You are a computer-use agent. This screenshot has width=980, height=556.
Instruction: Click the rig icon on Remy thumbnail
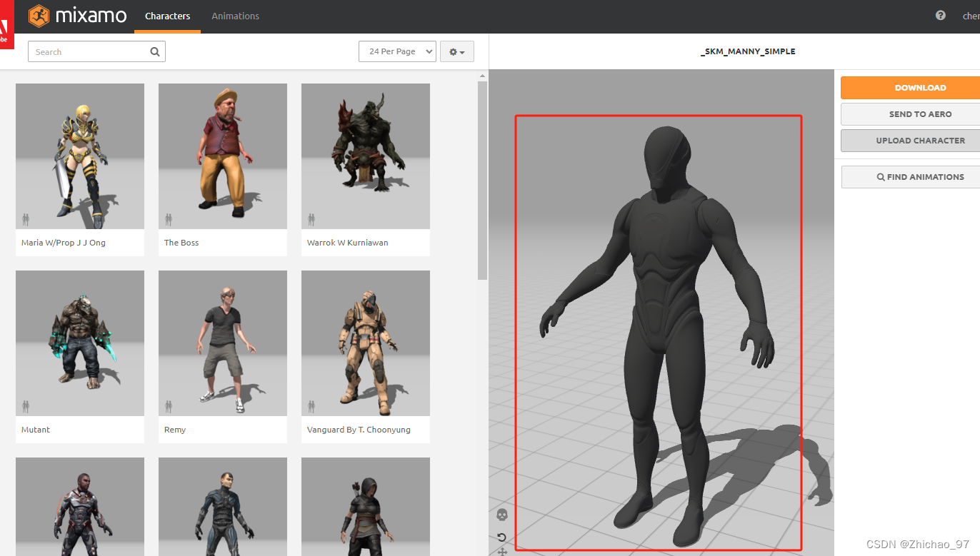coord(169,406)
